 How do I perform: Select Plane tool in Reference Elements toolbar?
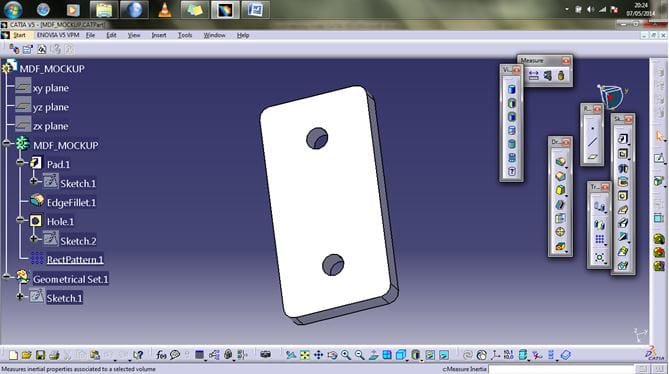click(592, 157)
